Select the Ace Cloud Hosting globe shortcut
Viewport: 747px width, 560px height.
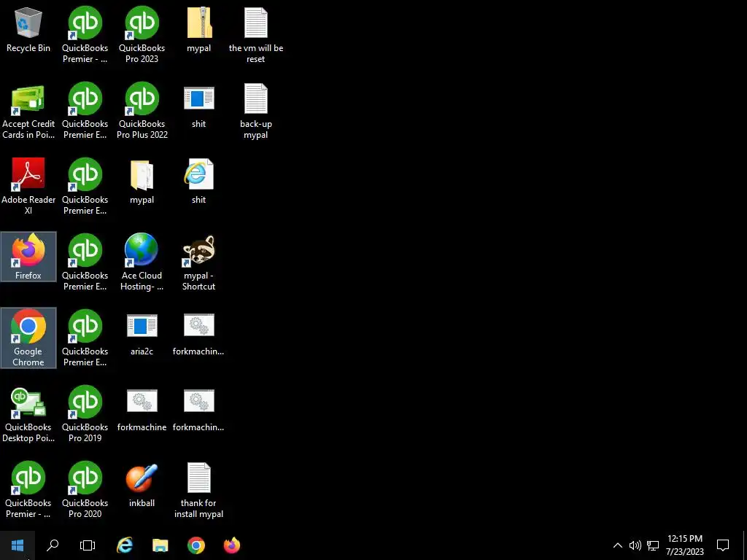click(x=142, y=262)
